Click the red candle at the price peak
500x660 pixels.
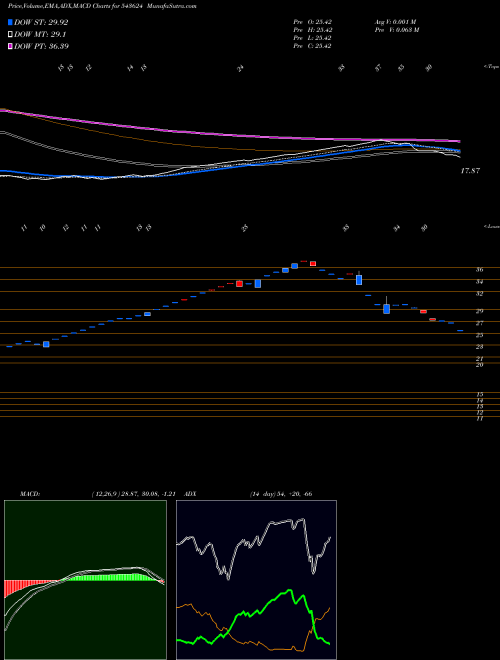(313, 263)
